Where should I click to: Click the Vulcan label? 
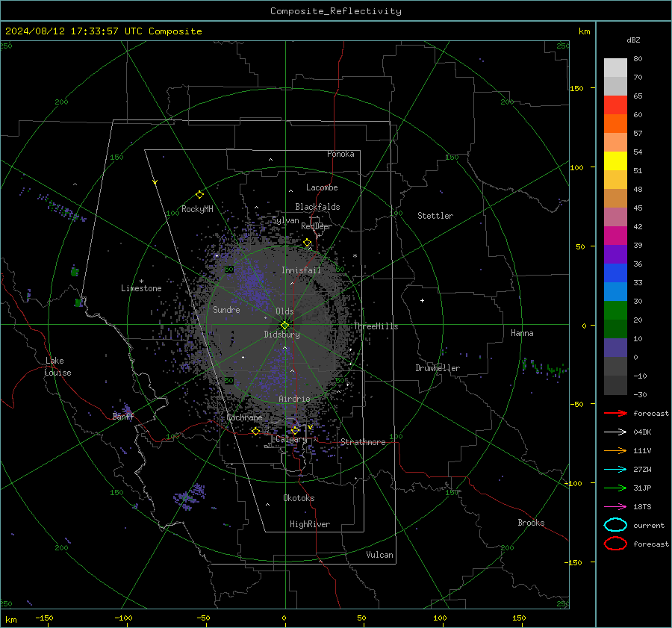coord(379,555)
